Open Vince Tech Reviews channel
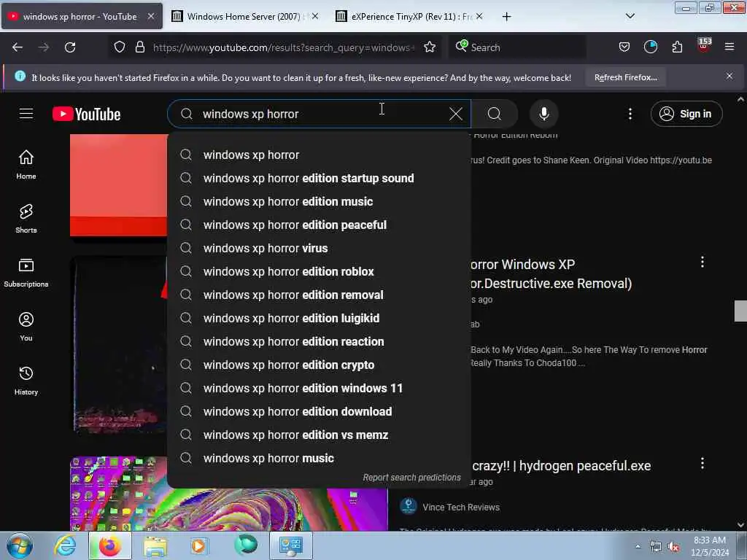Screen dimensions: 747x560 [x=461, y=507]
